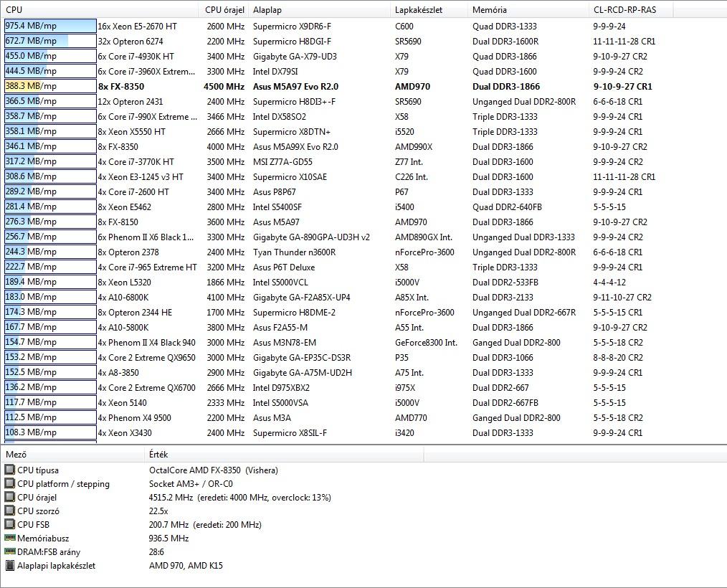Click the 672.7 MB/mp result bar

point(50,41)
